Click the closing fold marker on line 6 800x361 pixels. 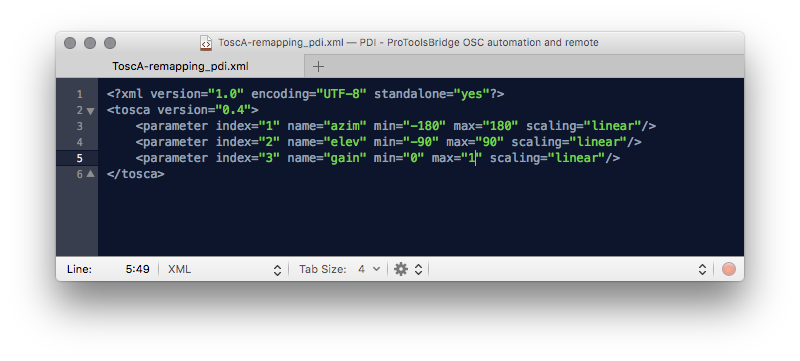[x=90, y=174]
